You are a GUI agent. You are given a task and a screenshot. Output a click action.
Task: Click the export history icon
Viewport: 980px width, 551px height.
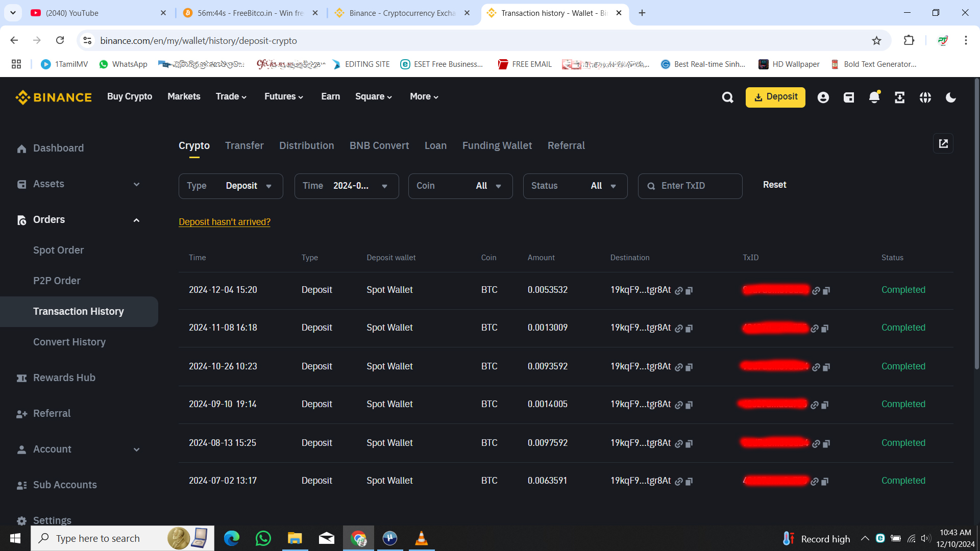click(x=943, y=144)
